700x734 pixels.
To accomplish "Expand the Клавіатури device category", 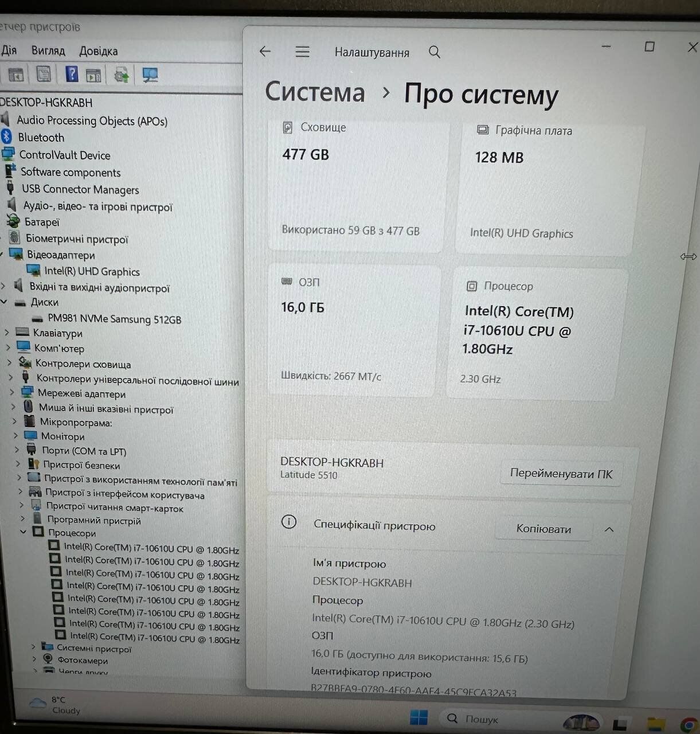I will (7, 333).
